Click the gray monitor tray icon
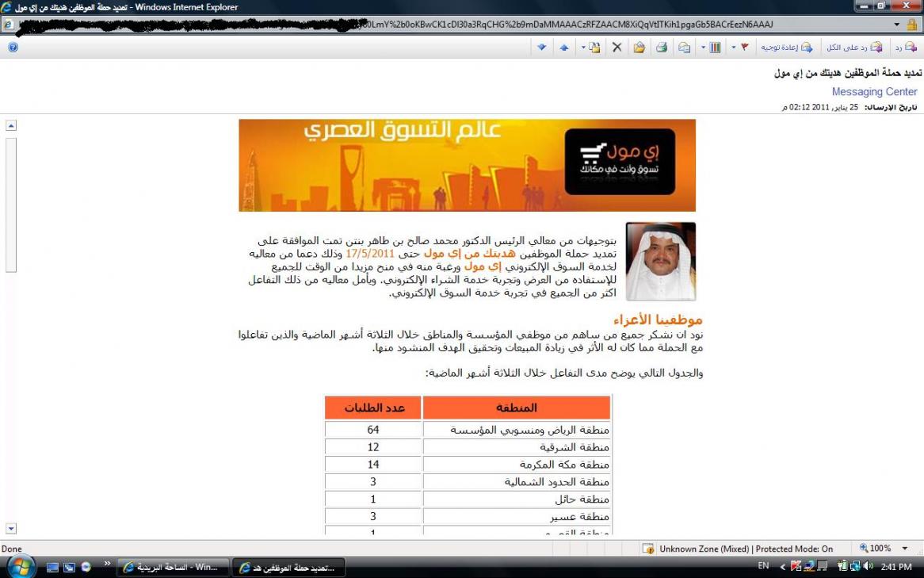This screenshot has width=924, height=578. [822, 567]
